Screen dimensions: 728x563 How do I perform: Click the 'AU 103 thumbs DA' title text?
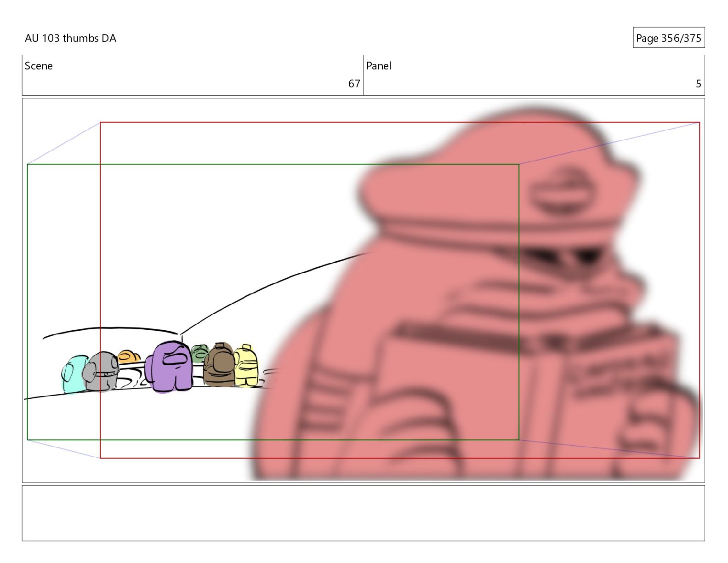(x=70, y=38)
